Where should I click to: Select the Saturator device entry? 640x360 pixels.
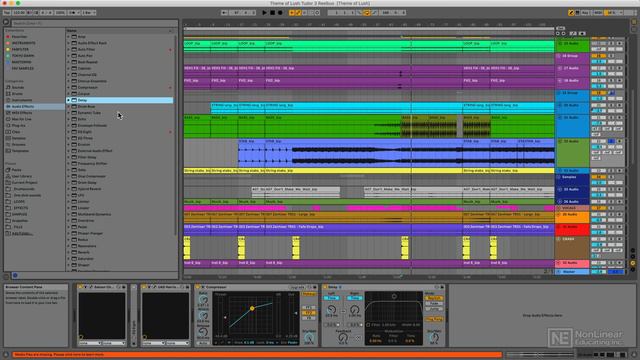[85, 259]
